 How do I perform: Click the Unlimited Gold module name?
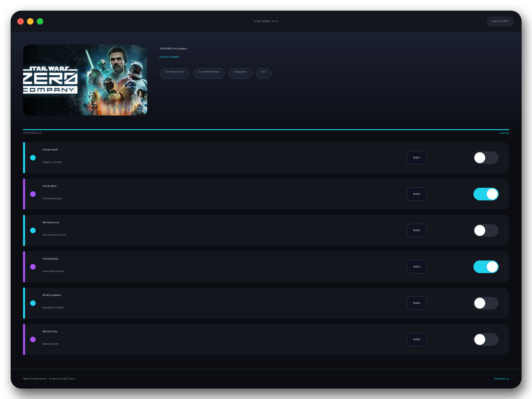point(50,259)
